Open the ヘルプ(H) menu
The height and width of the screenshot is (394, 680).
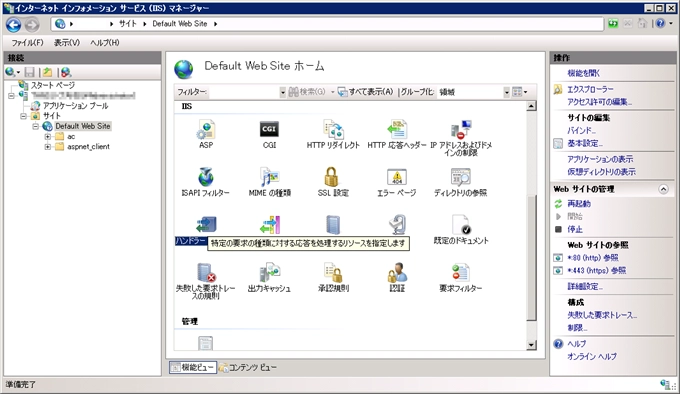click(105, 42)
